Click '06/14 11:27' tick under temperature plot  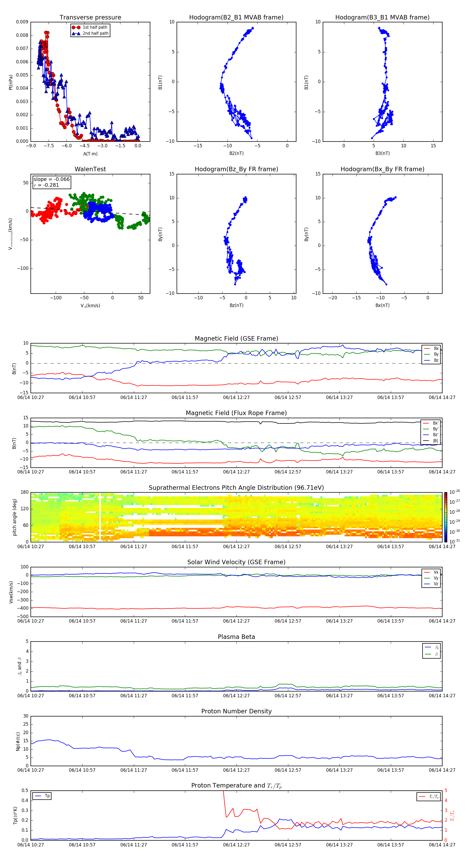134,845
